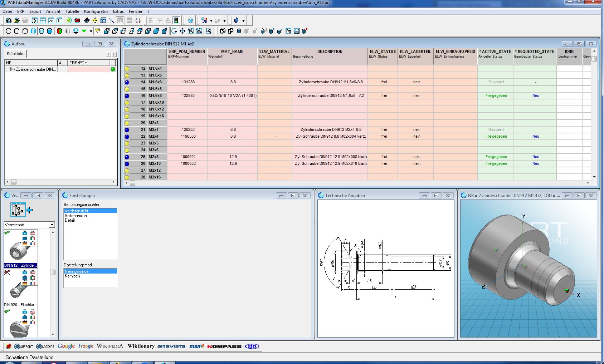The height and width of the screenshot is (364, 604).
Task: Click the red-green cylinder display icon
Action: (x=59, y=31)
